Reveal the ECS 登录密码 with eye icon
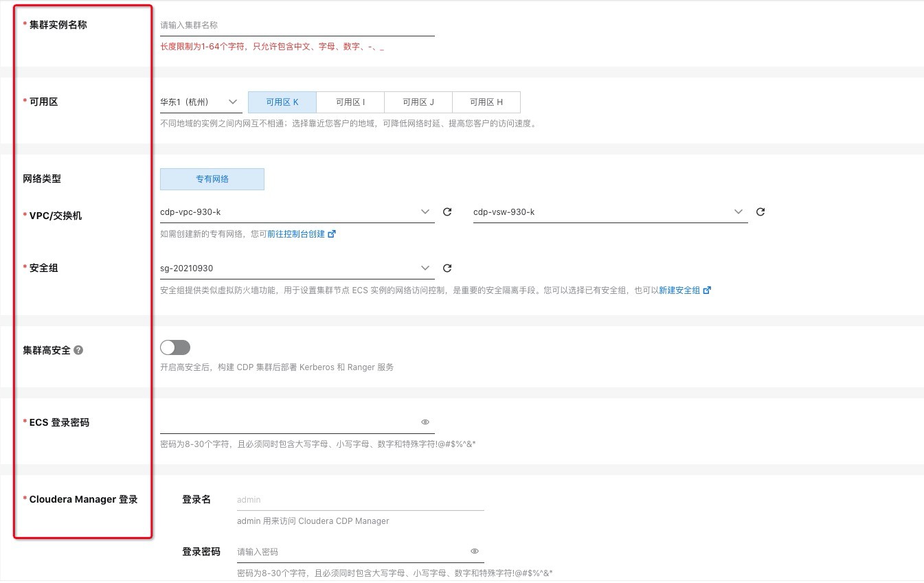Screen dimensions: 924x583 tap(425, 422)
